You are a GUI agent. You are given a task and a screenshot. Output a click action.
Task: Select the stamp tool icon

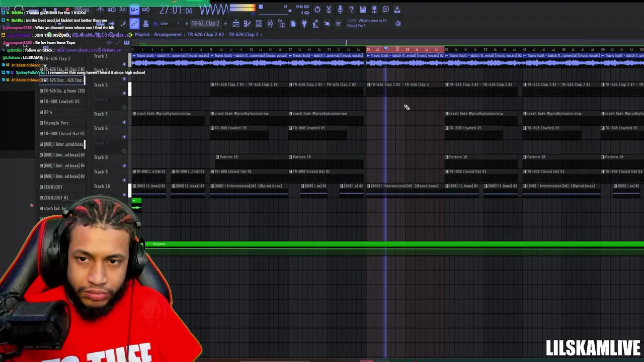pyautogui.click(x=145, y=24)
